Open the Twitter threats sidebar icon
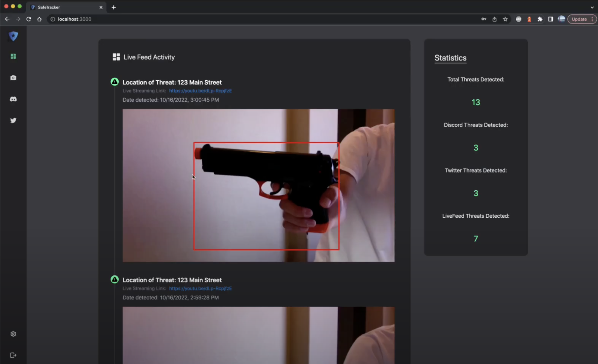Screen dimensions: 598x364 coord(13,120)
